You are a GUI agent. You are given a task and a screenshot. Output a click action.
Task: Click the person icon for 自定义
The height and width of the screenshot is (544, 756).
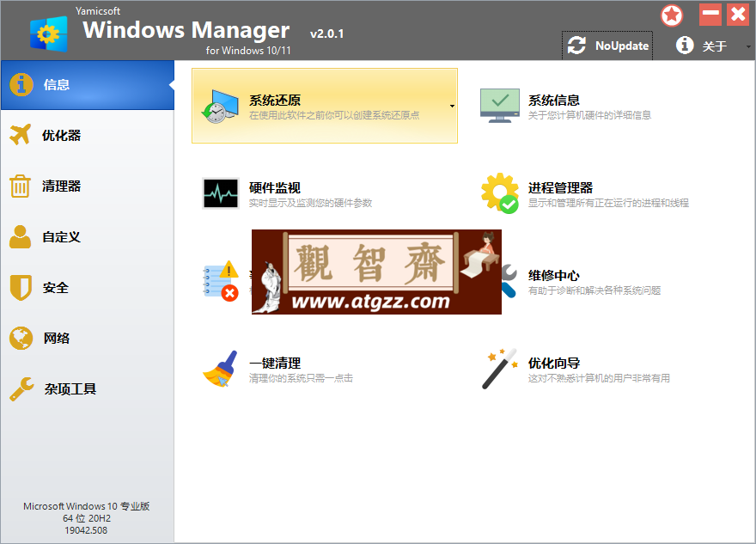21,237
